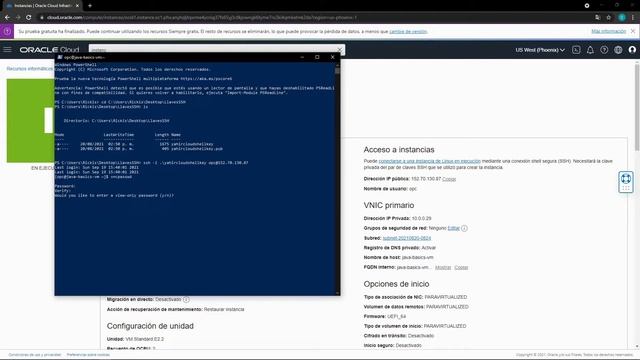Go back in the browser
Screen dimensions: 640x360
click(7, 18)
